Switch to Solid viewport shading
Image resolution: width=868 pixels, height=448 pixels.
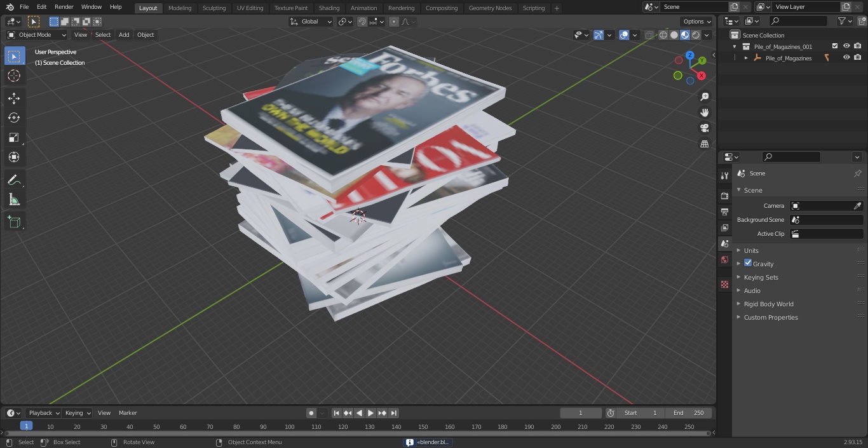pyautogui.click(x=674, y=35)
